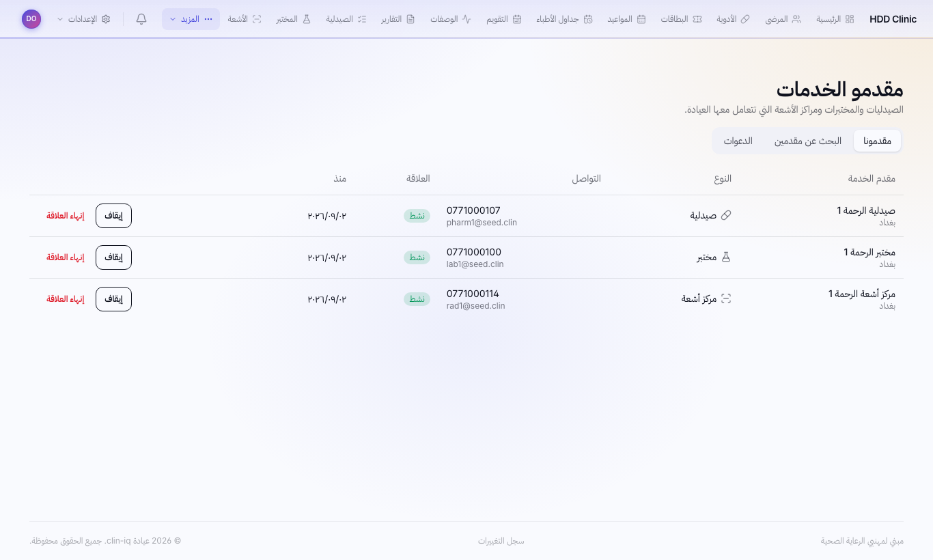The height and width of the screenshot is (560, 933).
Task: Click provider name مختبر الرحمة 1
Action: (869, 252)
